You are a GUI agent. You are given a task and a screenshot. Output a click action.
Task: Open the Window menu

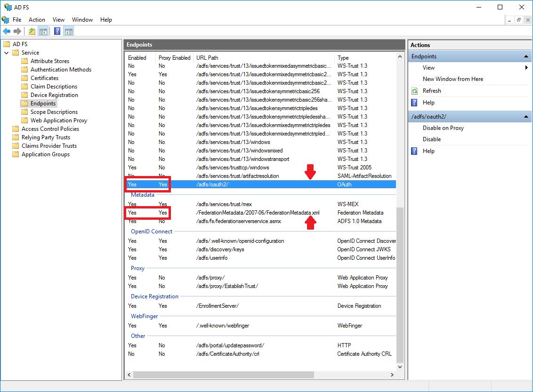pos(82,20)
